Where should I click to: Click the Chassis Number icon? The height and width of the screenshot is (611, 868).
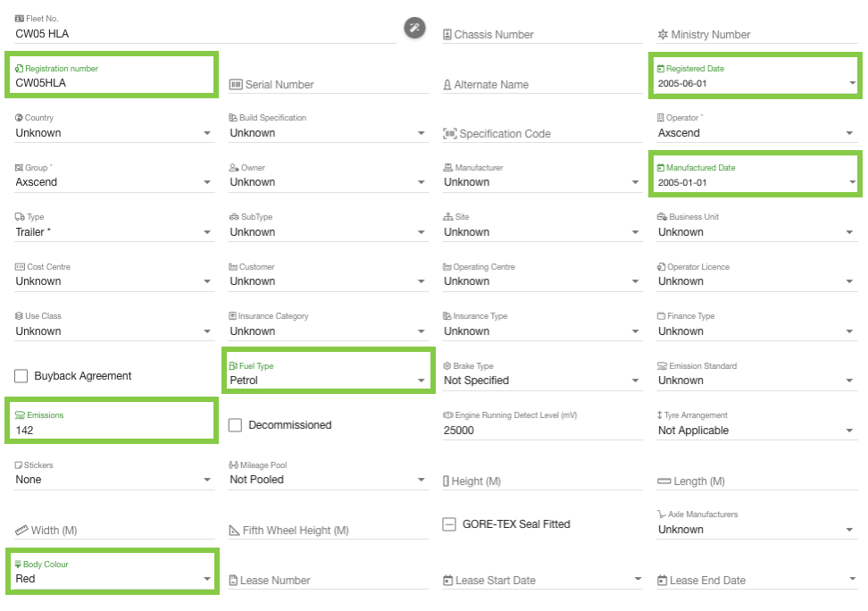click(447, 35)
